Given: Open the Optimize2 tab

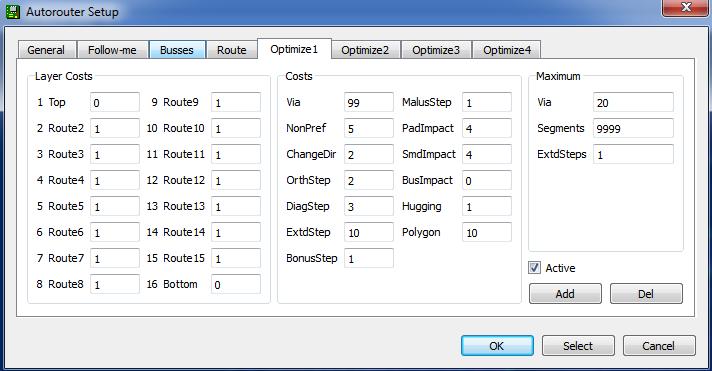Looking at the screenshot, I should (366, 50).
